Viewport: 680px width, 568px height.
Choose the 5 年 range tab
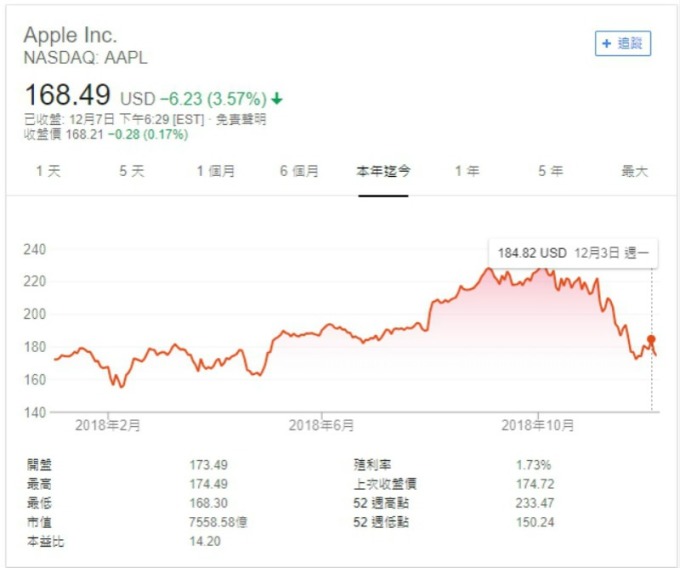click(x=551, y=171)
